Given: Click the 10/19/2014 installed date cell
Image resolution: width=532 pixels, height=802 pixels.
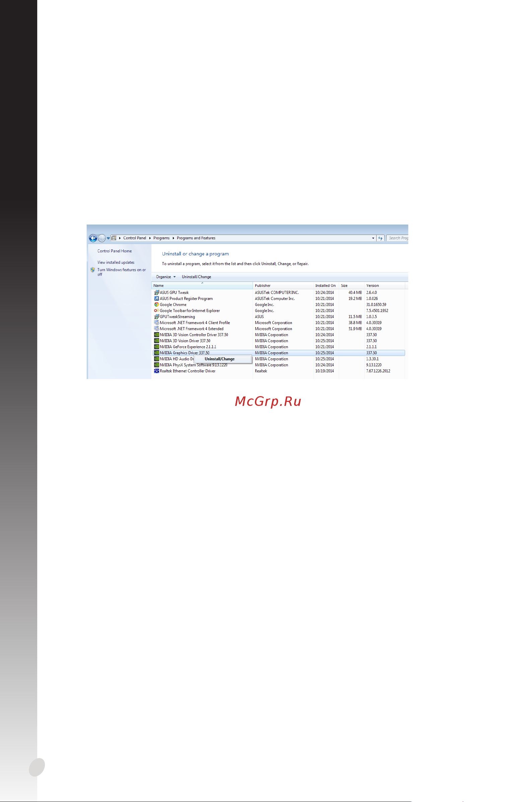Looking at the screenshot, I should tap(325, 371).
